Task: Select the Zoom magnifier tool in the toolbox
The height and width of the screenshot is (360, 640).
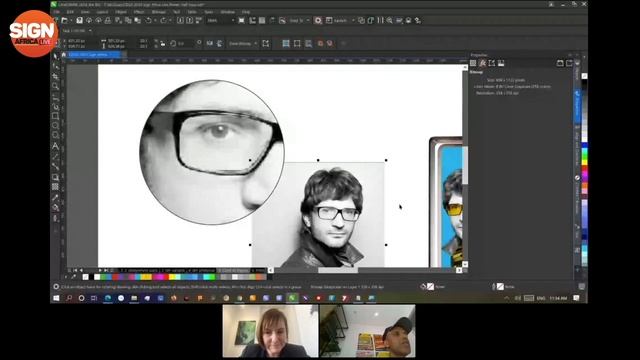Action: 56,86
